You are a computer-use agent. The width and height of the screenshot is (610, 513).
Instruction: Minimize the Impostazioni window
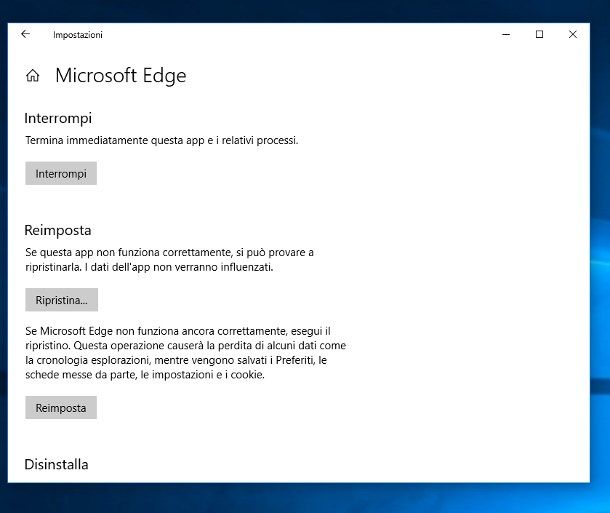pyautogui.click(x=506, y=34)
